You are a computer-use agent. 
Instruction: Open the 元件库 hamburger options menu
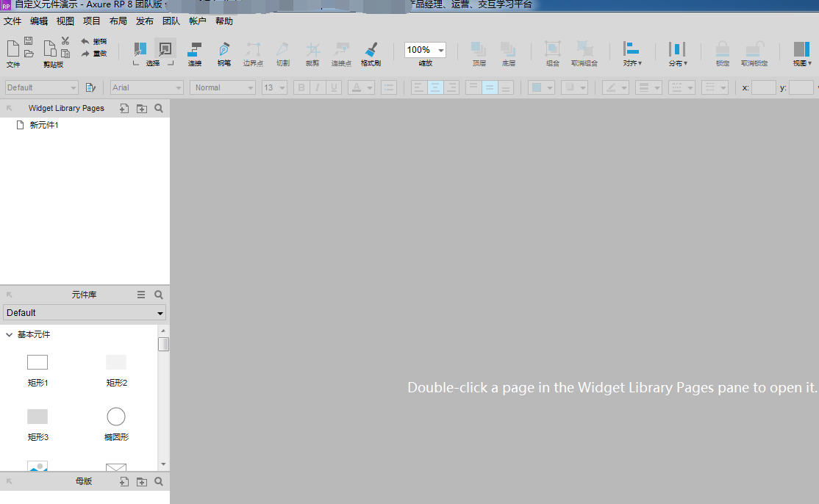(141, 295)
